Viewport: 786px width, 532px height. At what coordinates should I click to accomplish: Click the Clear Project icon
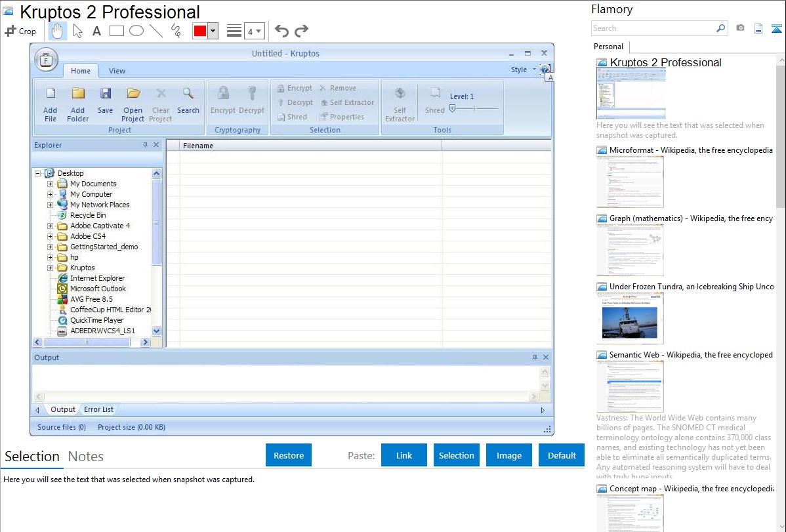160,93
